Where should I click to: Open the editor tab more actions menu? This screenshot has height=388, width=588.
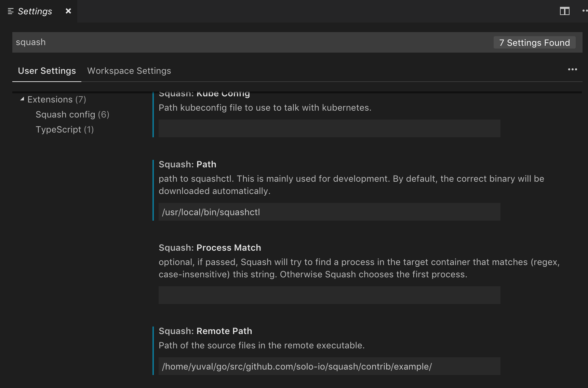coord(585,11)
